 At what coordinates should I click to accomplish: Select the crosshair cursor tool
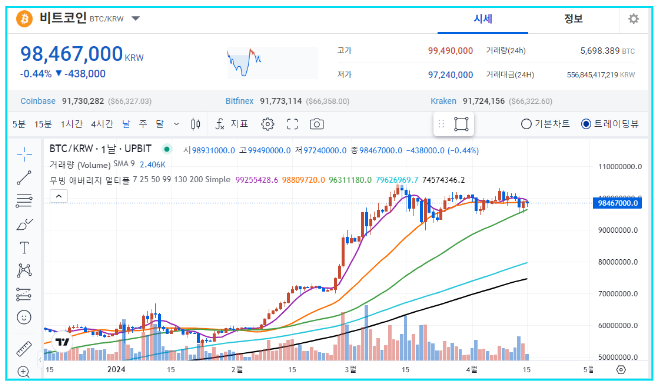[24, 154]
